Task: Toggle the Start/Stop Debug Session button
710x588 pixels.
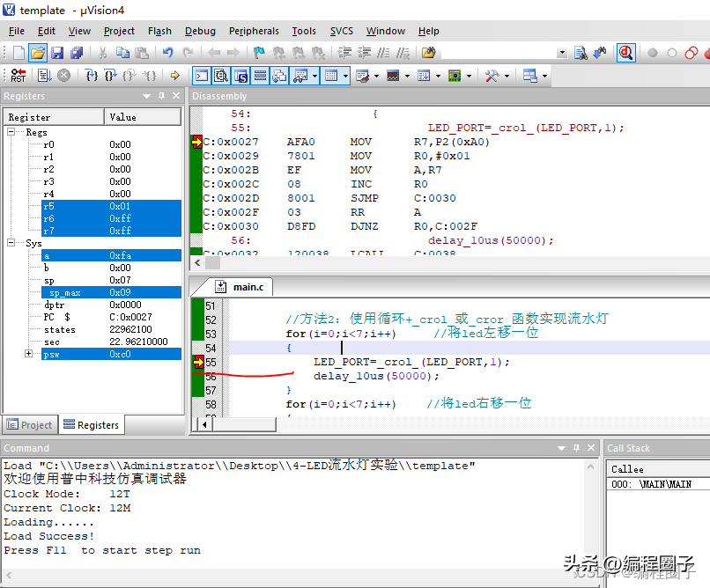Action: coord(625,53)
